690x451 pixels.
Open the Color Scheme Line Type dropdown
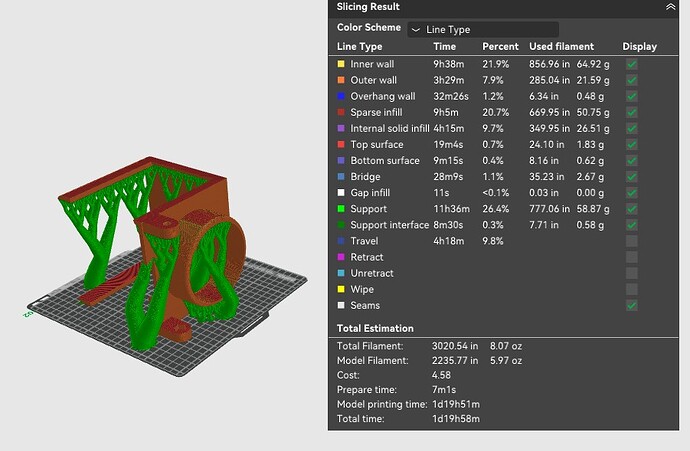[483, 29]
